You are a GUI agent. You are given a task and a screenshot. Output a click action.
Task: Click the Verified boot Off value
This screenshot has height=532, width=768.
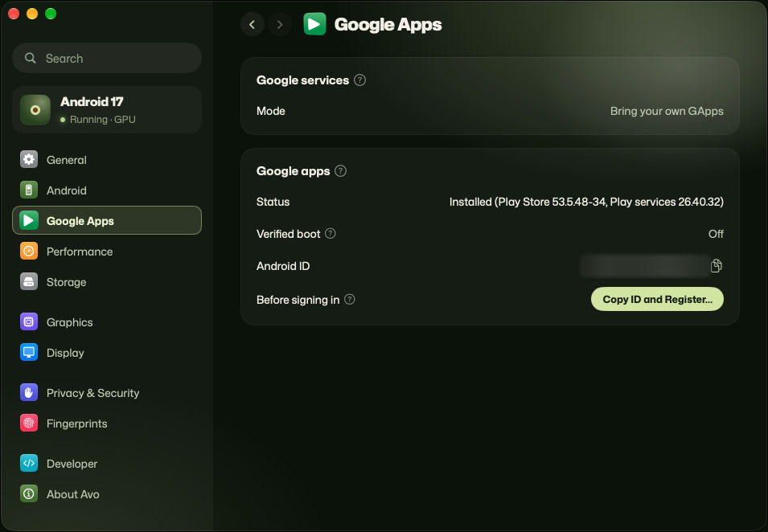(x=716, y=234)
